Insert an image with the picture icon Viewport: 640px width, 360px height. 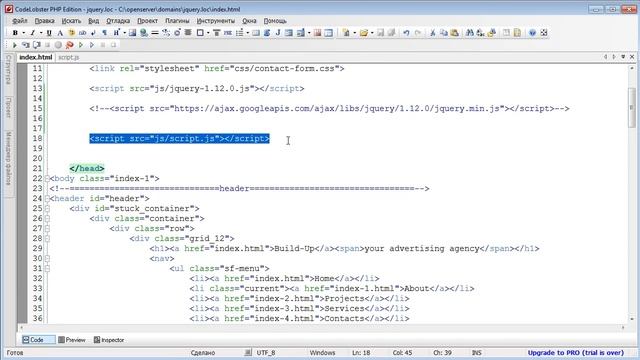(132, 33)
